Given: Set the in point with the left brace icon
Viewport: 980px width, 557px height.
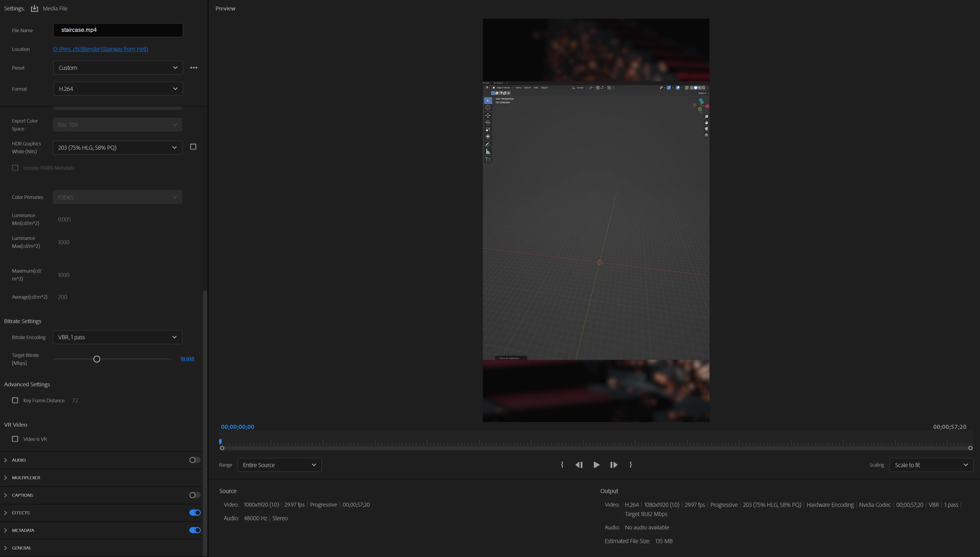Looking at the screenshot, I should [x=562, y=465].
